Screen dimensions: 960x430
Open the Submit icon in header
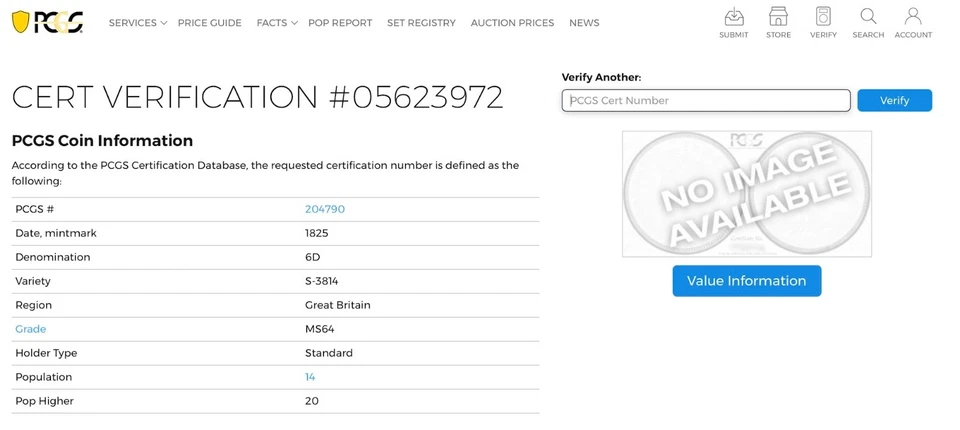(733, 22)
